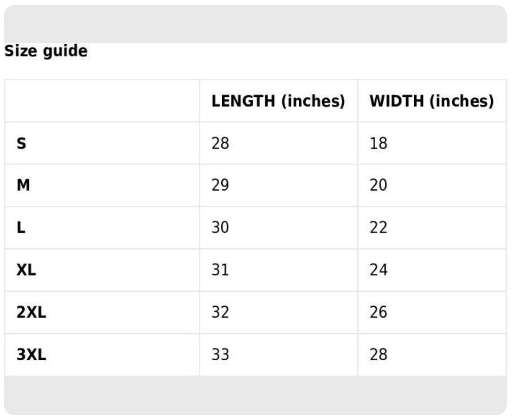
Task: Click the M size row label
Action: [x=23, y=186]
